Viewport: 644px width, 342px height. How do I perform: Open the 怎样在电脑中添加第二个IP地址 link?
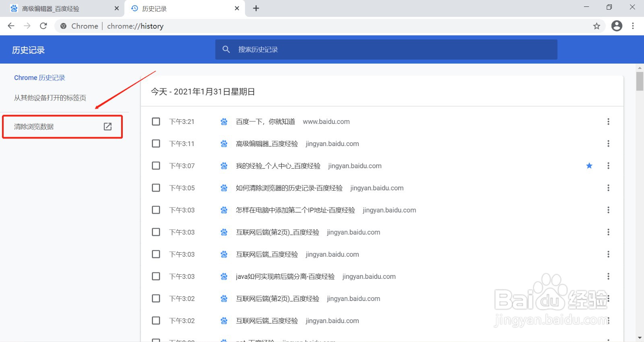click(x=295, y=210)
